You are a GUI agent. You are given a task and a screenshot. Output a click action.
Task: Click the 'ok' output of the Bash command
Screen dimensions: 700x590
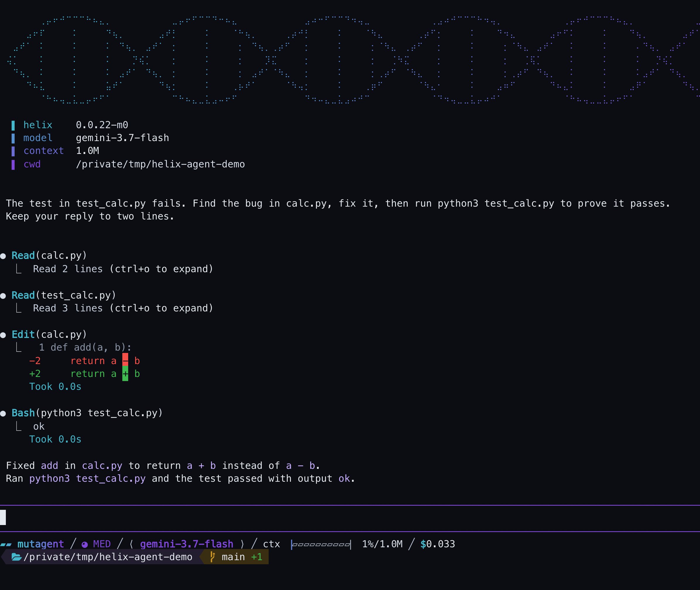tap(39, 427)
